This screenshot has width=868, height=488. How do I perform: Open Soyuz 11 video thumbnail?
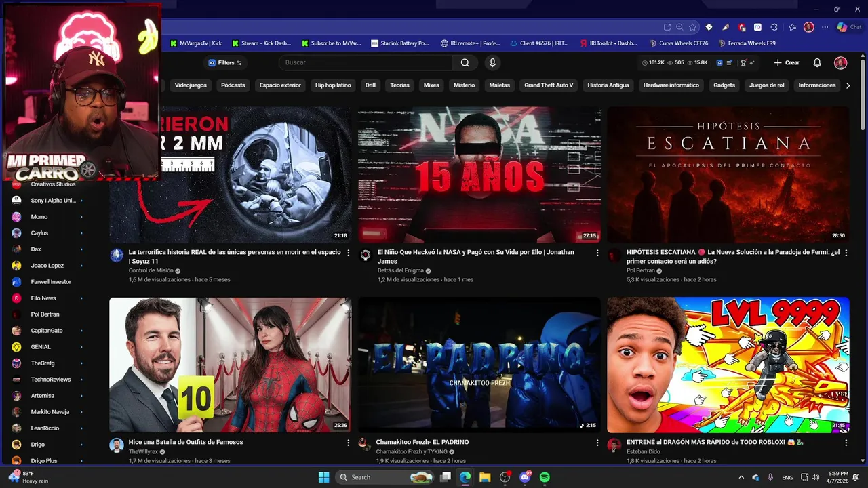click(231, 174)
